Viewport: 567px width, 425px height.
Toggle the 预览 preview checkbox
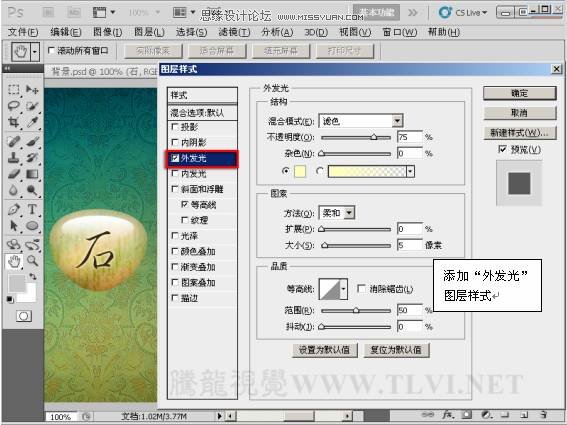[502, 149]
